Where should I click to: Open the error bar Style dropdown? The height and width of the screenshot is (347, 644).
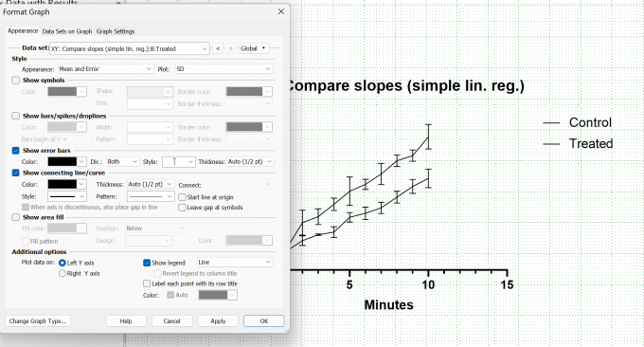(x=178, y=161)
